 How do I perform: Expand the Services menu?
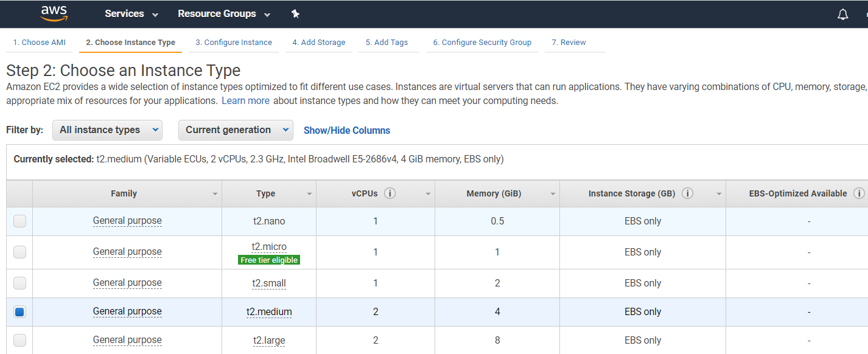tap(131, 14)
